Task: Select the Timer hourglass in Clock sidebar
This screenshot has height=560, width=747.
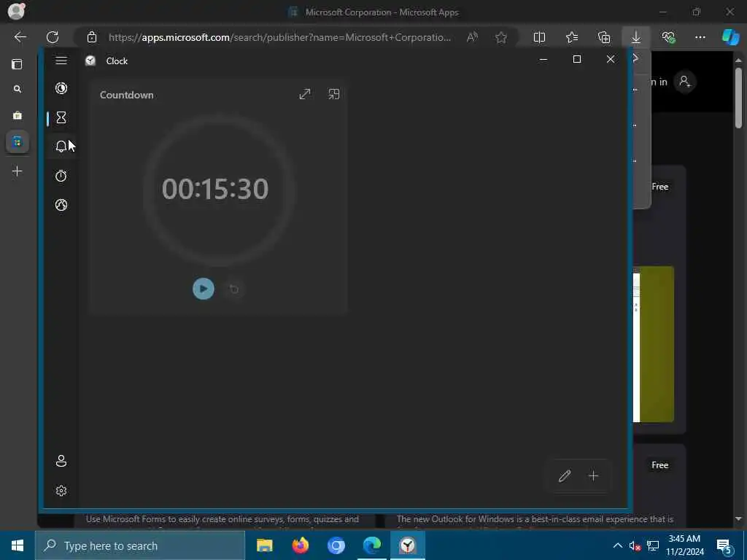Action: coord(61,117)
